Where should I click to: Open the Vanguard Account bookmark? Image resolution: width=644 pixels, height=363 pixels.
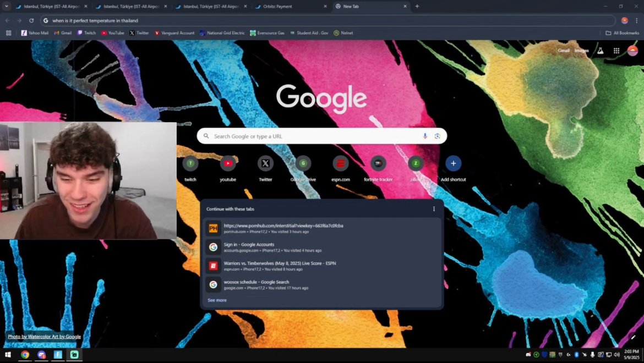(x=174, y=33)
